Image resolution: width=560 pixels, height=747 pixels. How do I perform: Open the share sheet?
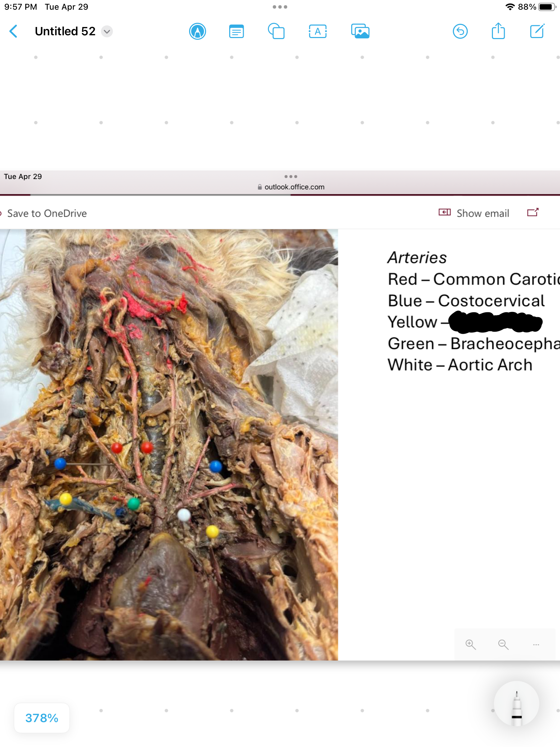click(498, 31)
